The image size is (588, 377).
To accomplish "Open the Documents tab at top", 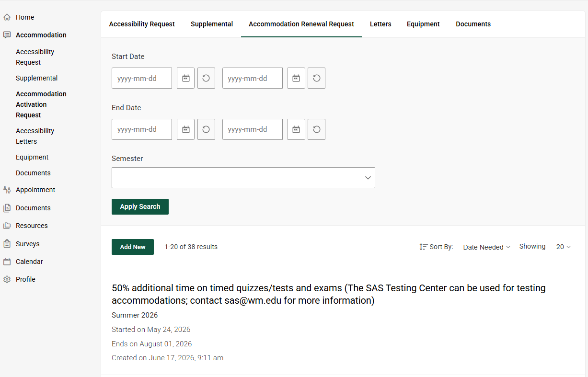I will pyautogui.click(x=473, y=24).
